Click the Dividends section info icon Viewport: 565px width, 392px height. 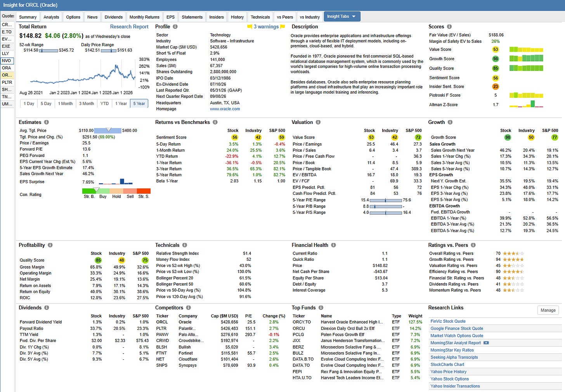[47, 308]
